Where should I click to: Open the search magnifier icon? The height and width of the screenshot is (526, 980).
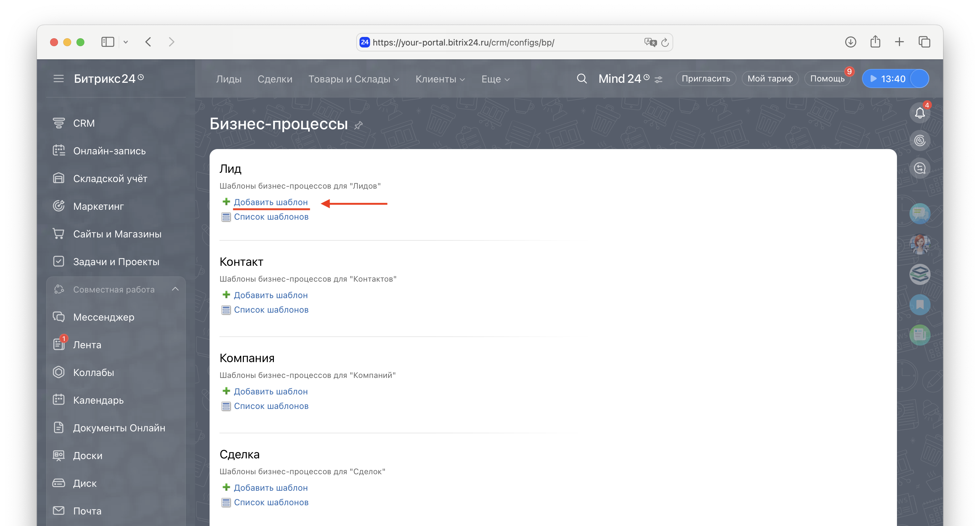[581, 79]
